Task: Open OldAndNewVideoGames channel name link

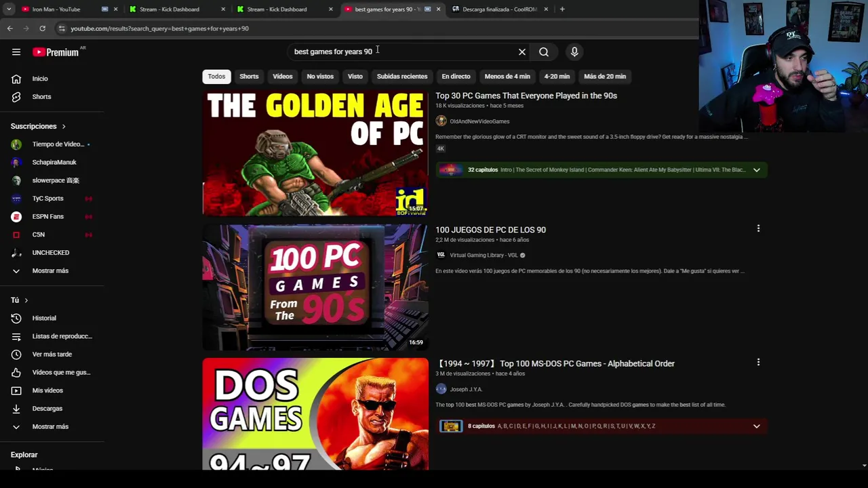Action: click(479, 121)
